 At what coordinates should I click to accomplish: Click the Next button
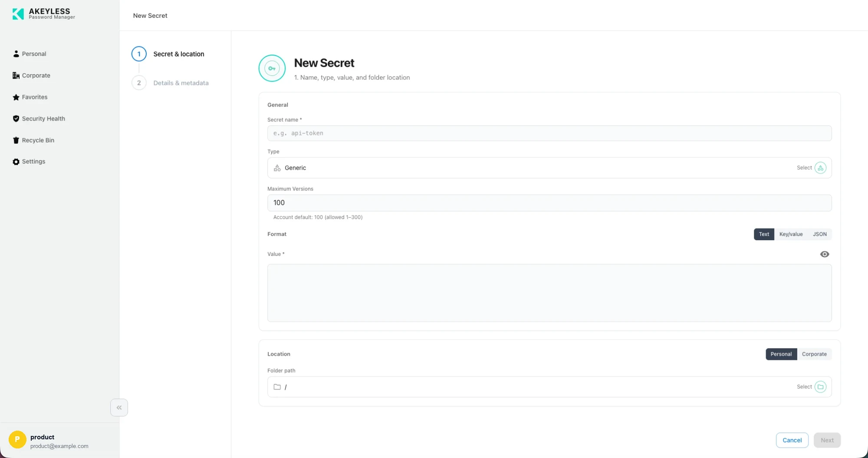coord(827,440)
